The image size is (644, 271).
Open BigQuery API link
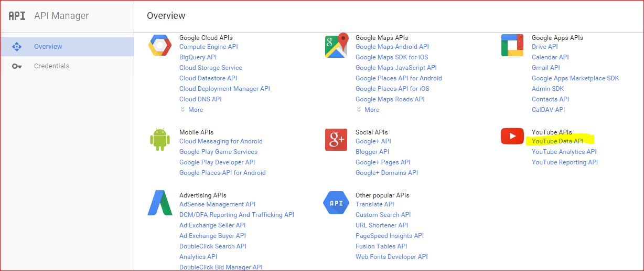coord(198,57)
